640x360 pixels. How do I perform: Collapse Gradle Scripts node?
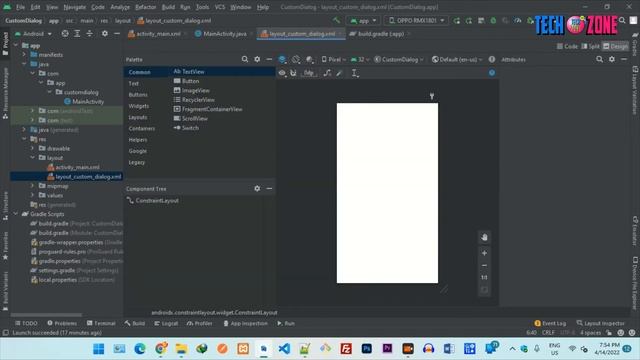pyautogui.click(x=16, y=214)
